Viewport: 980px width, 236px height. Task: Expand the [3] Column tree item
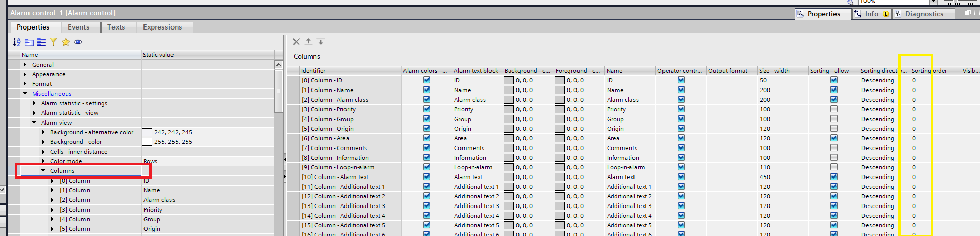52,210
